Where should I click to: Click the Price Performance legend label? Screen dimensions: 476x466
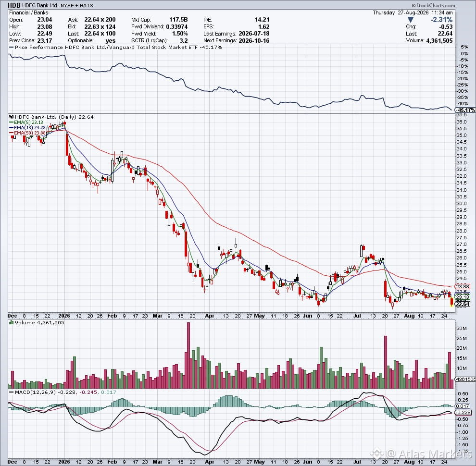click(x=116, y=48)
